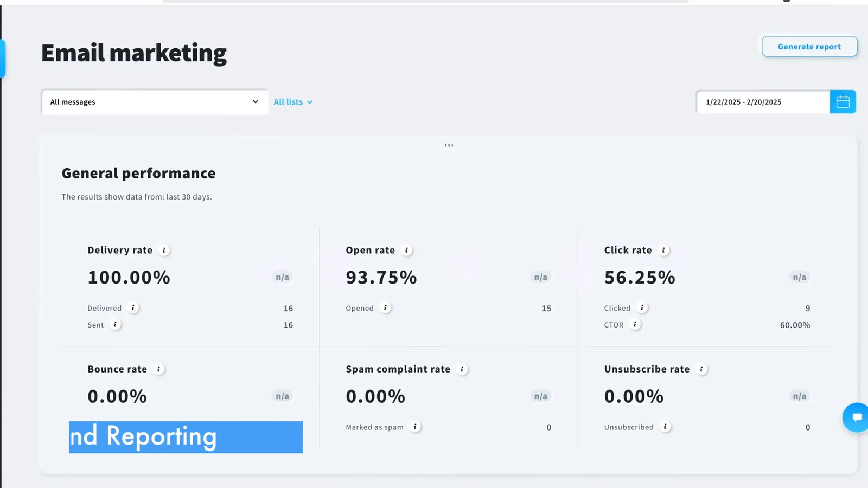Grab the drag handle above General performance
Image resolution: width=868 pixels, height=488 pixels.
449,145
